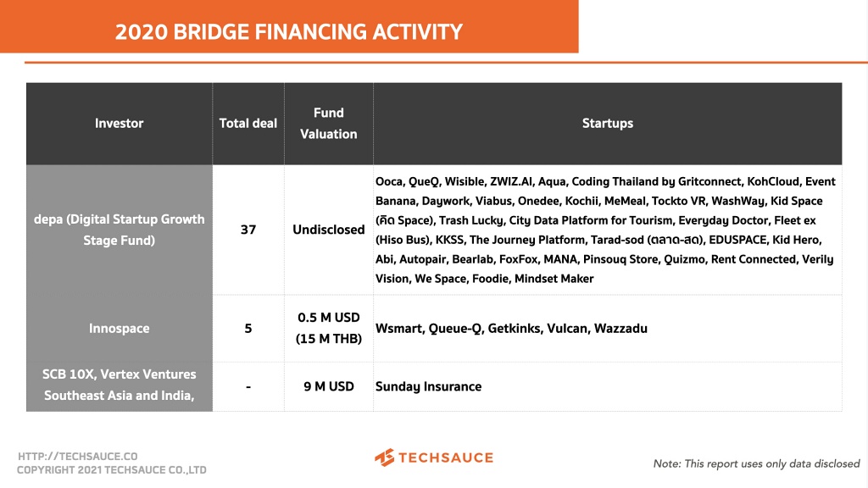Select the 0.5 M USD valuation cell
Screen dimensions: 868x488
click(329, 329)
